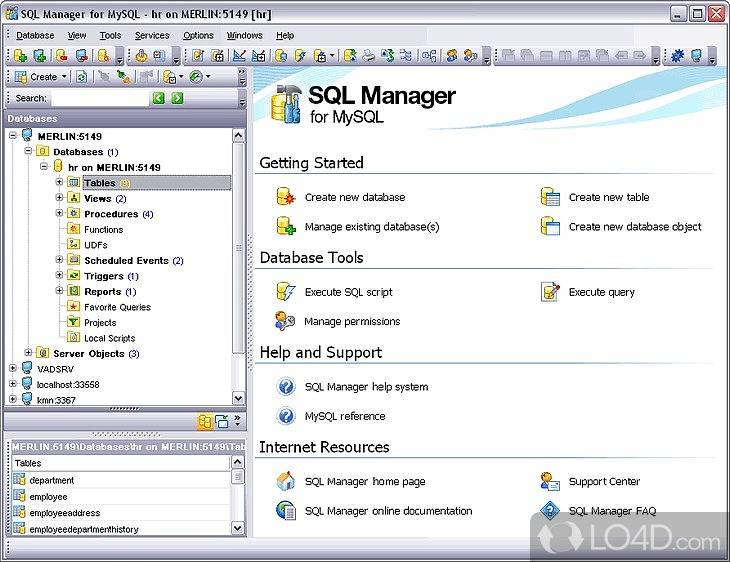The image size is (730, 562).
Task: Open the Tools menu
Action: tap(110, 35)
